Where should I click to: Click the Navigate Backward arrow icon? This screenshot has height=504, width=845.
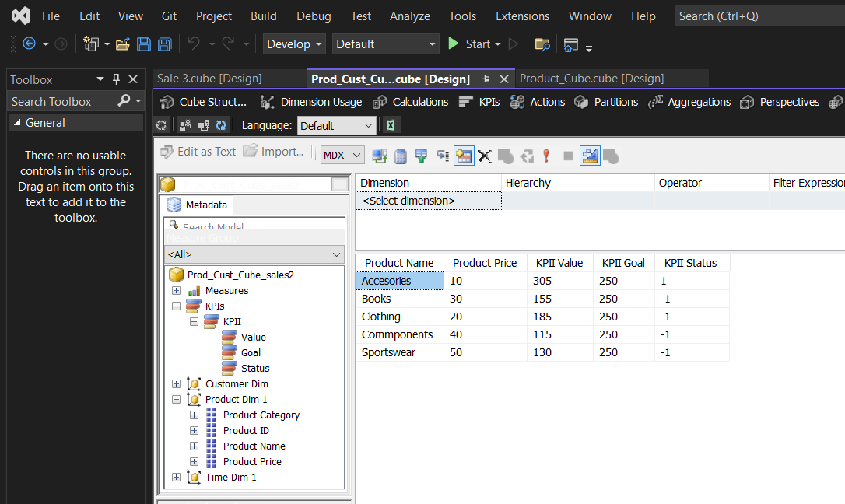[29, 44]
